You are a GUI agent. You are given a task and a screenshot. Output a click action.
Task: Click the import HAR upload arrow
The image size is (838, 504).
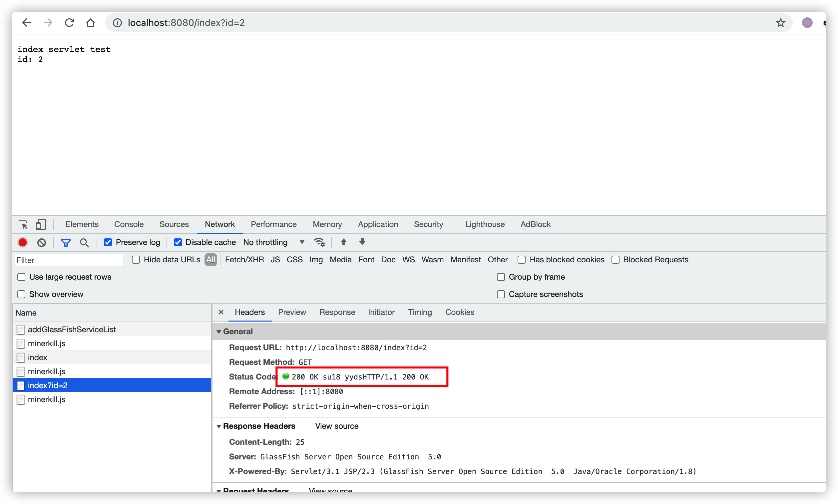click(x=343, y=242)
